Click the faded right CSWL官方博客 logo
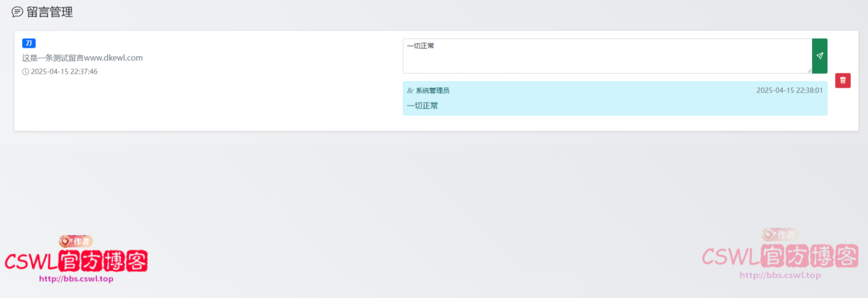868x298 pixels. [780, 256]
